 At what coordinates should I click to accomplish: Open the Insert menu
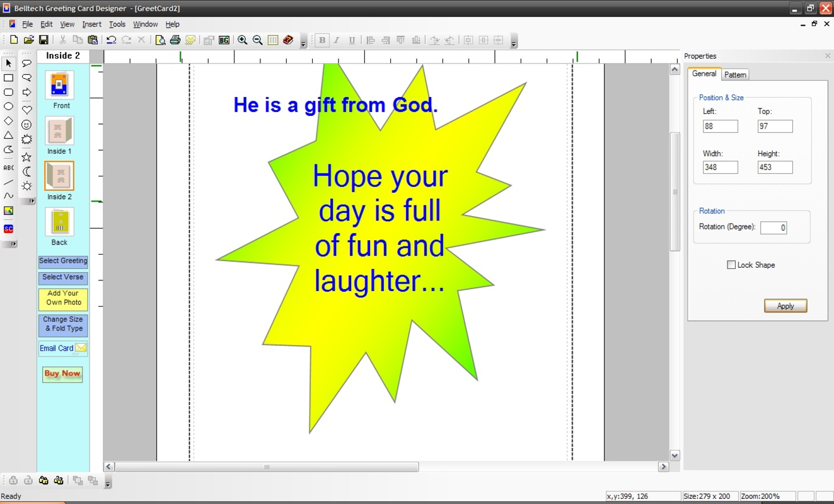click(x=91, y=24)
